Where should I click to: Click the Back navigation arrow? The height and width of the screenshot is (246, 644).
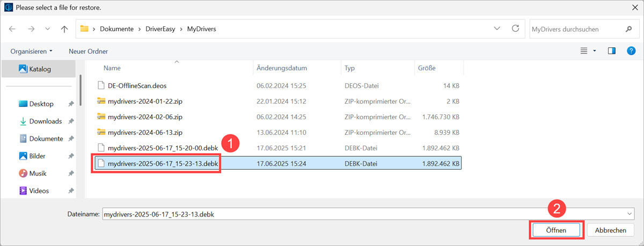12,29
